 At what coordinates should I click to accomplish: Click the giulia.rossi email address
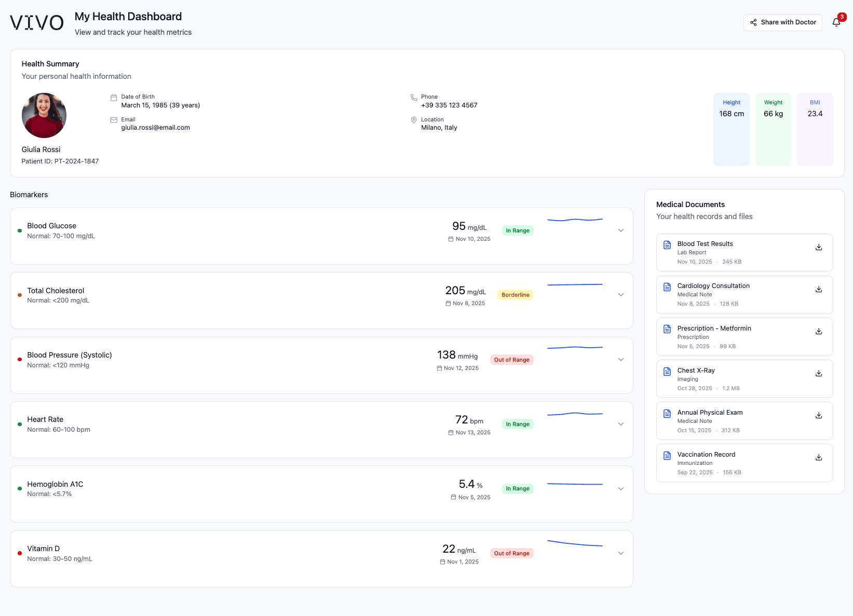click(x=156, y=127)
